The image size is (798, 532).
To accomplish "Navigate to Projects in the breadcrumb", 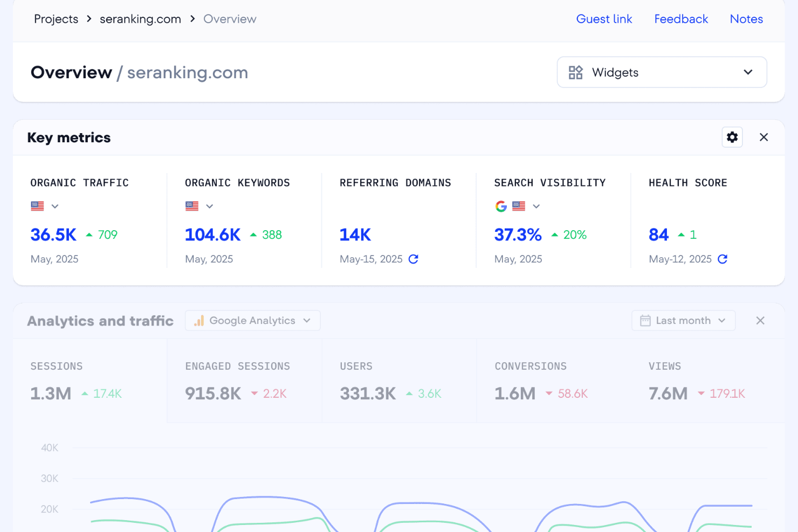I will [56, 19].
